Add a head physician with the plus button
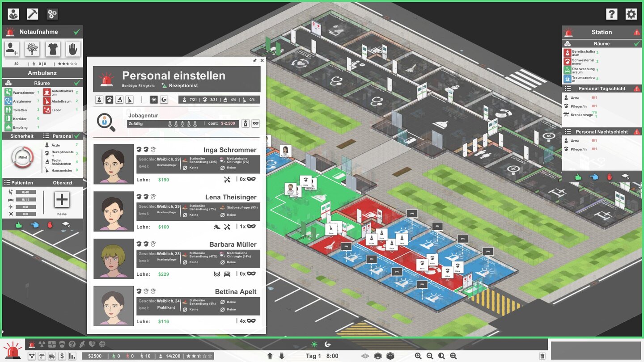 tap(62, 199)
